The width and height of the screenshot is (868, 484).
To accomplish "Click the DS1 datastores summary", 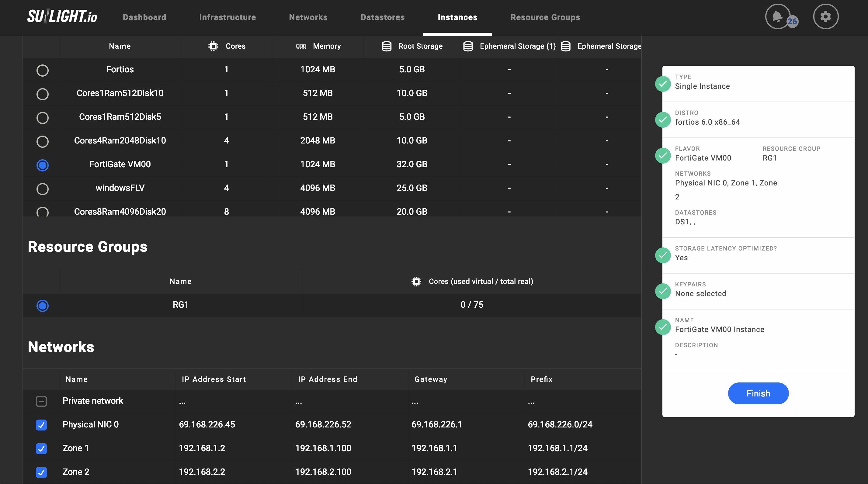I will pos(685,222).
